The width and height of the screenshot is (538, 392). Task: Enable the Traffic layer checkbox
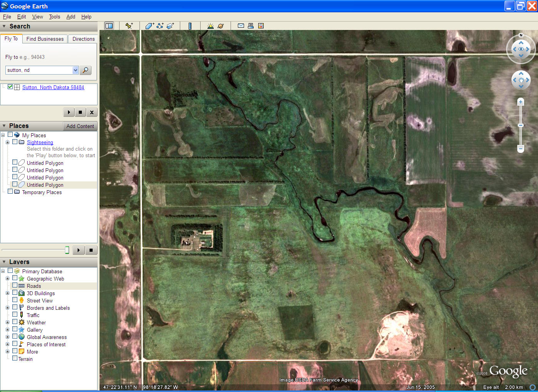click(x=15, y=314)
